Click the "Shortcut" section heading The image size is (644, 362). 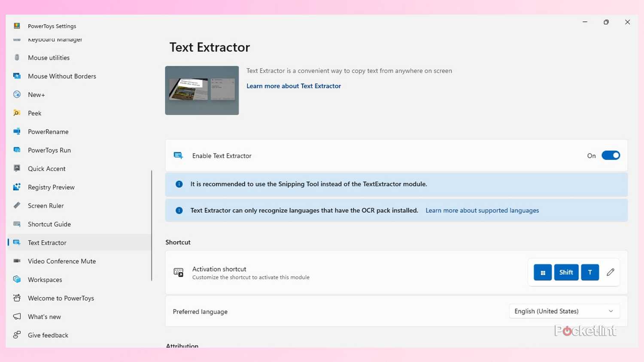coord(178,242)
